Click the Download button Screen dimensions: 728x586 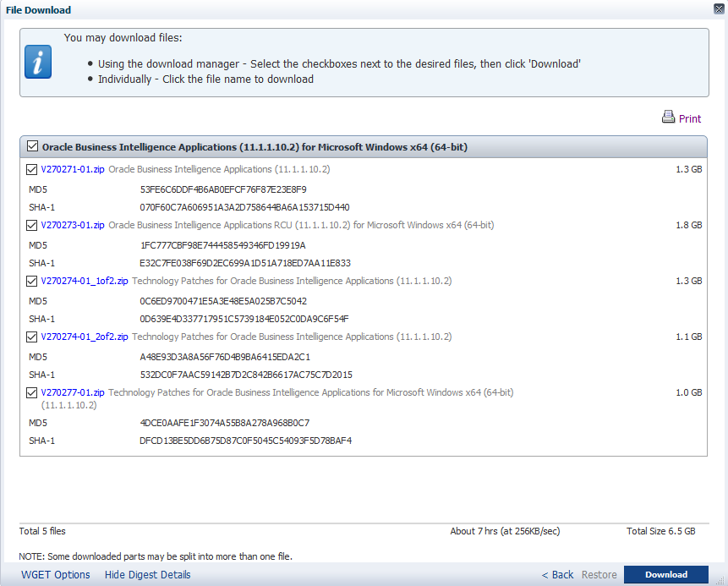[x=665, y=574]
